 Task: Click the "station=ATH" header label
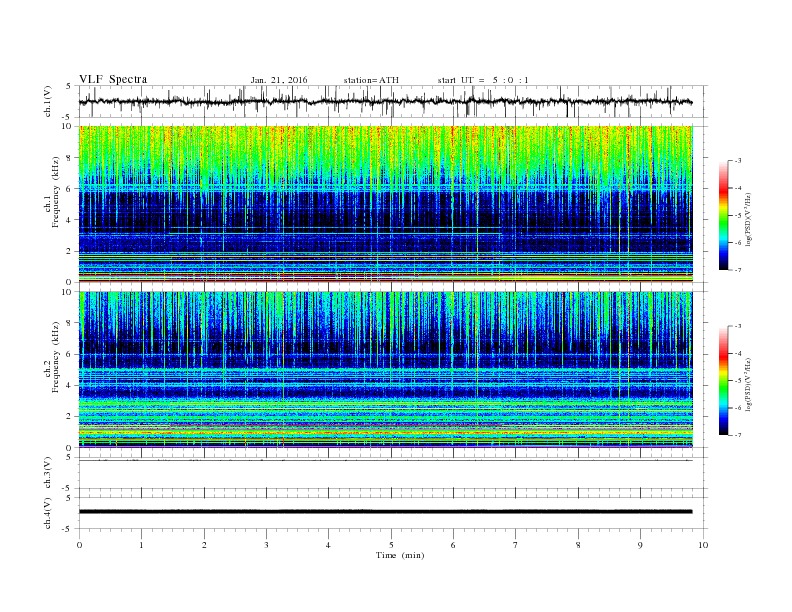[x=371, y=80]
